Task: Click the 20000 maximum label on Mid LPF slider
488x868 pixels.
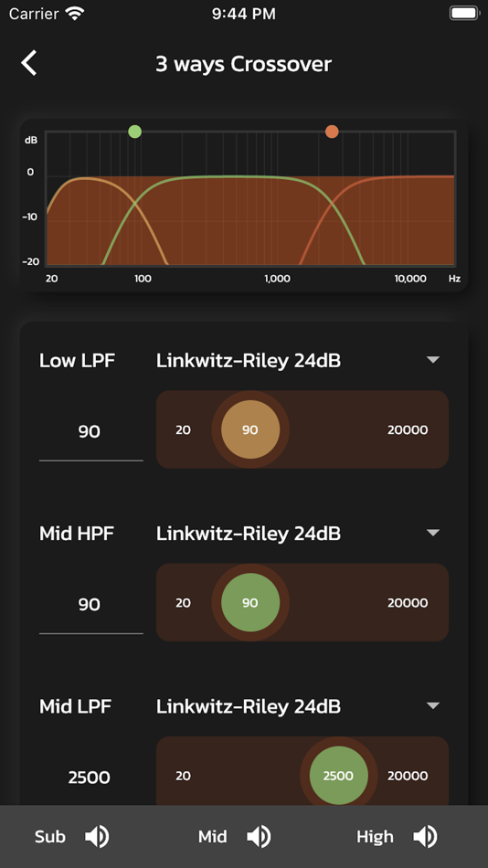Action: point(408,776)
